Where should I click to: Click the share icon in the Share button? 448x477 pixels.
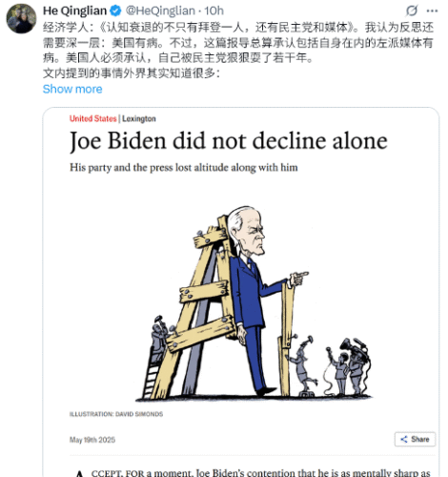(404, 439)
